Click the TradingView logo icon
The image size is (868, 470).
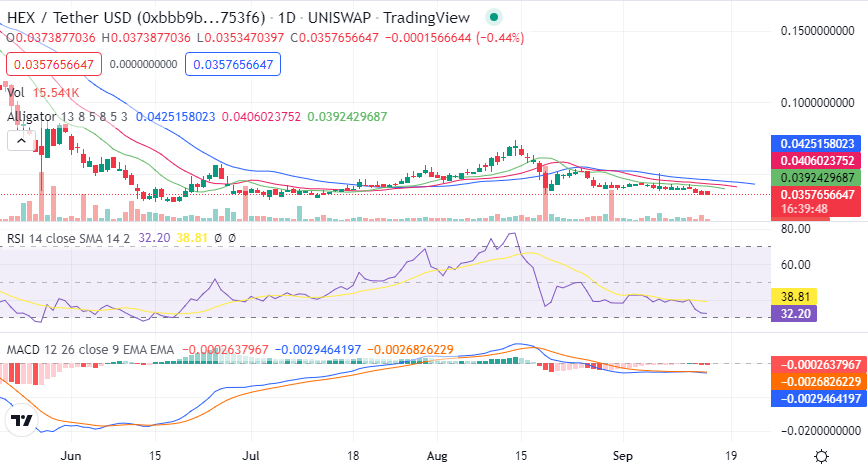click(22, 421)
